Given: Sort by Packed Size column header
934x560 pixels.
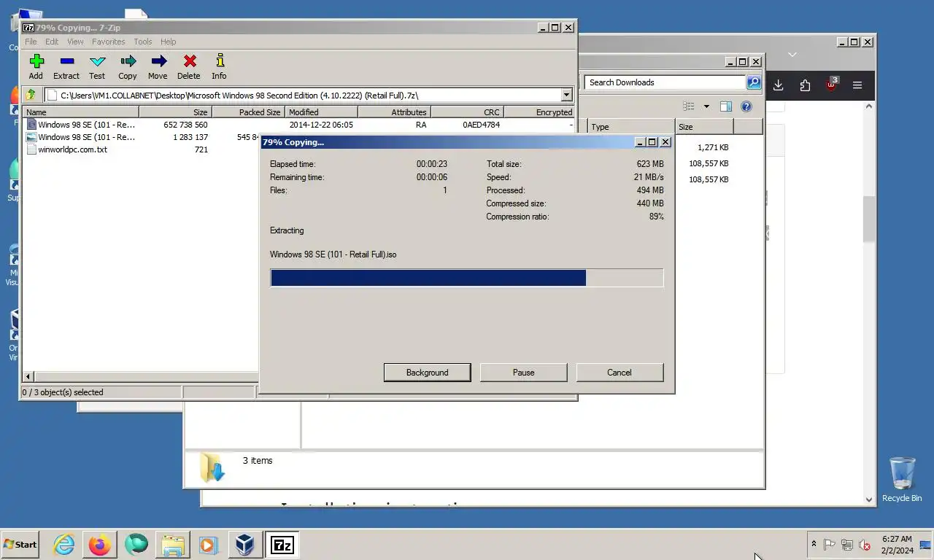Looking at the screenshot, I should click(x=248, y=112).
